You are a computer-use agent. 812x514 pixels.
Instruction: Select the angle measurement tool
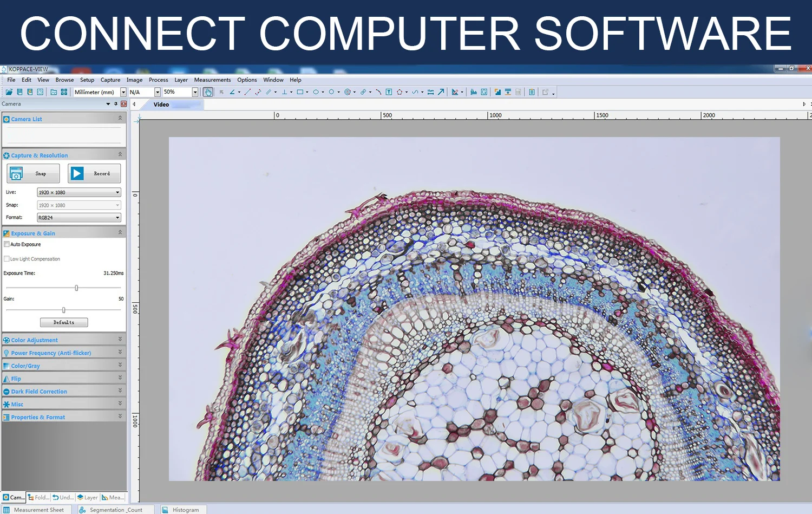click(x=232, y=92)
